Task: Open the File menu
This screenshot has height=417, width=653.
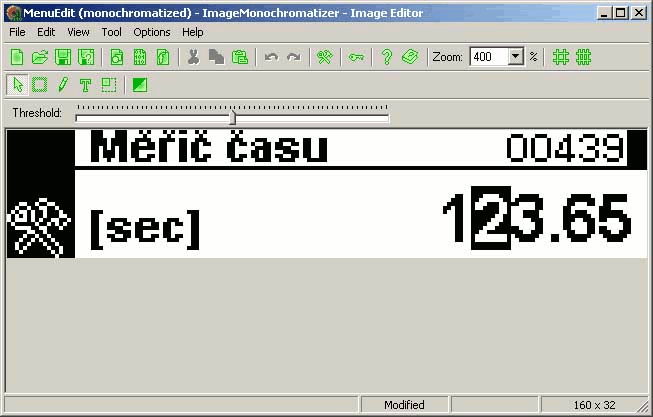Action: coord(17,32)
